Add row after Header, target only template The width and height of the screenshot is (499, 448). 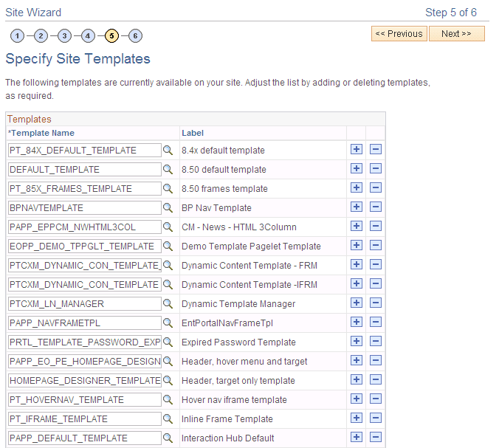tap(357, 379)
